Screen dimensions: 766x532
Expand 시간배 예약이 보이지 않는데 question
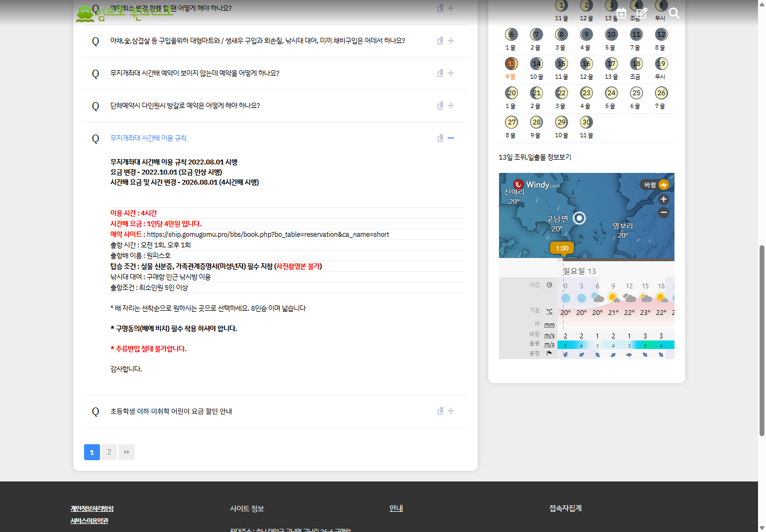[451, 73]
